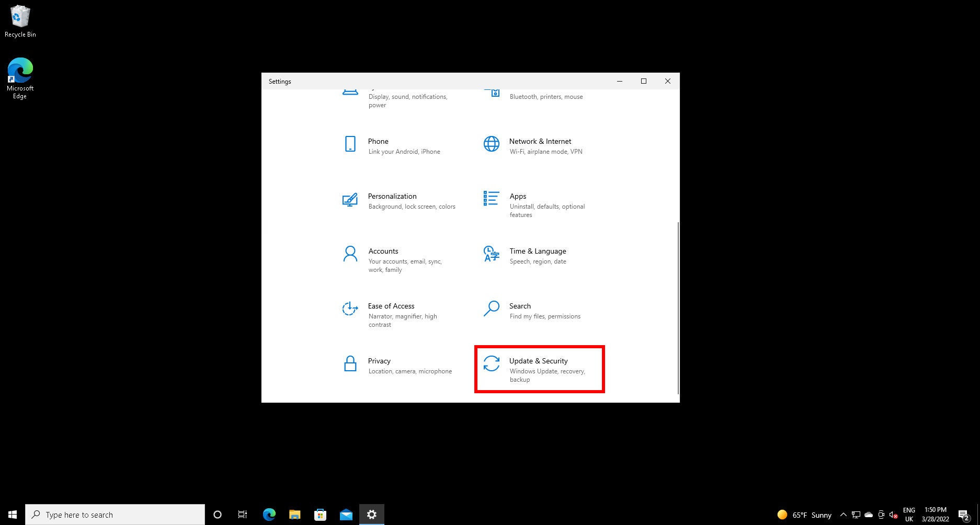Click the Search magnifier icon in Settings

(491, 309)
